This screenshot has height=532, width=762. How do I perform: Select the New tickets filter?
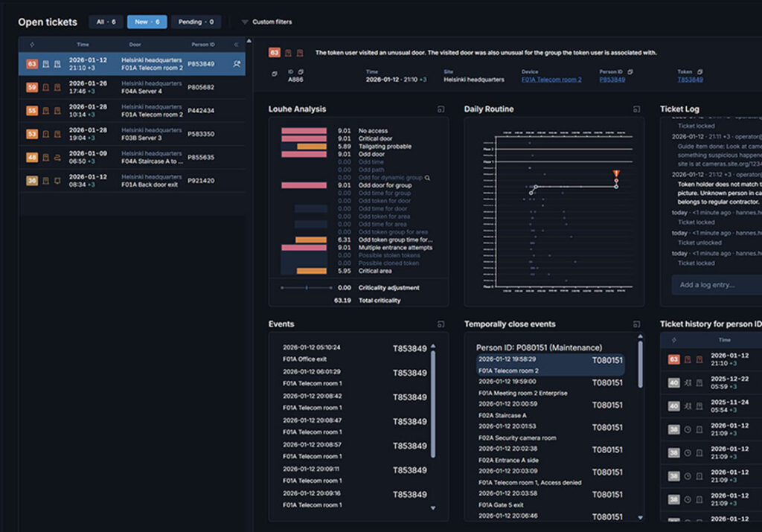147,22
